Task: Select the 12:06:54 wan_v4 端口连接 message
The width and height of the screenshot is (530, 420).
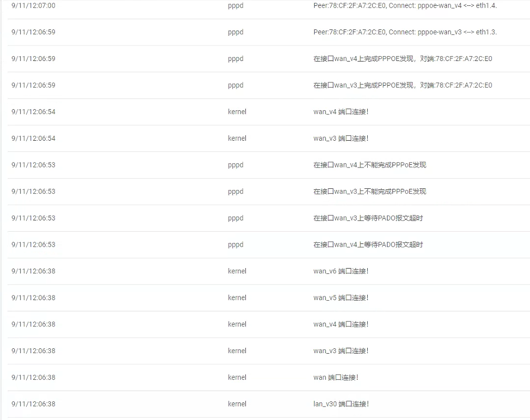Action: (341, 112)
